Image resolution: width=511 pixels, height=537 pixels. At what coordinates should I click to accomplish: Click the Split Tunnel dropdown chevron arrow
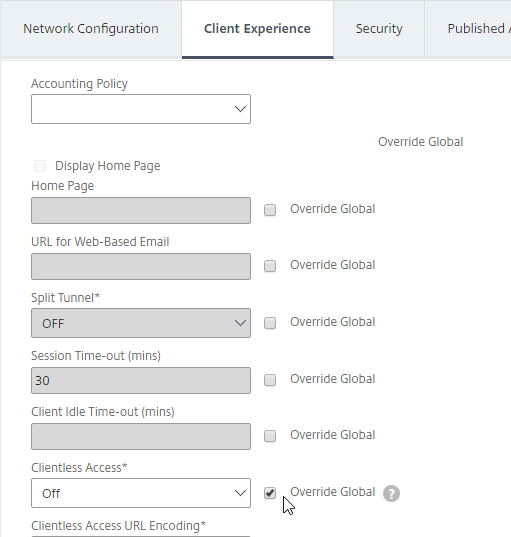click(x=240, y=323)
